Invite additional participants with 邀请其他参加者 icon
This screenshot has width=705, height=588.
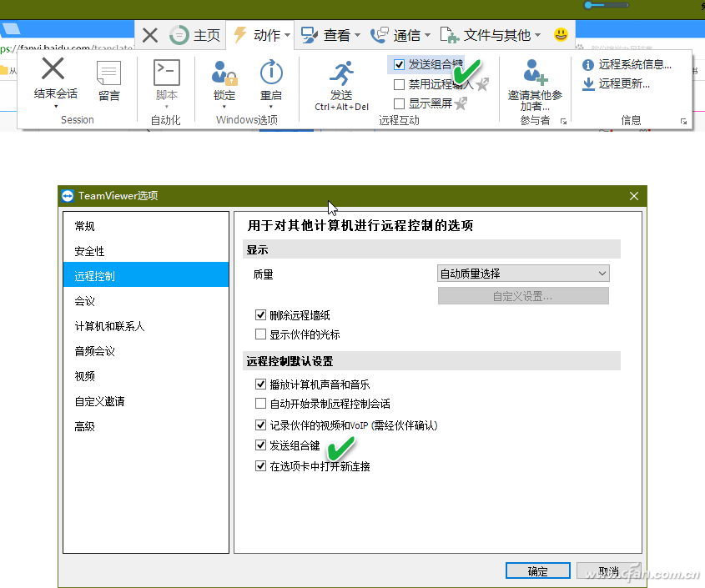[x=535, y=73]
